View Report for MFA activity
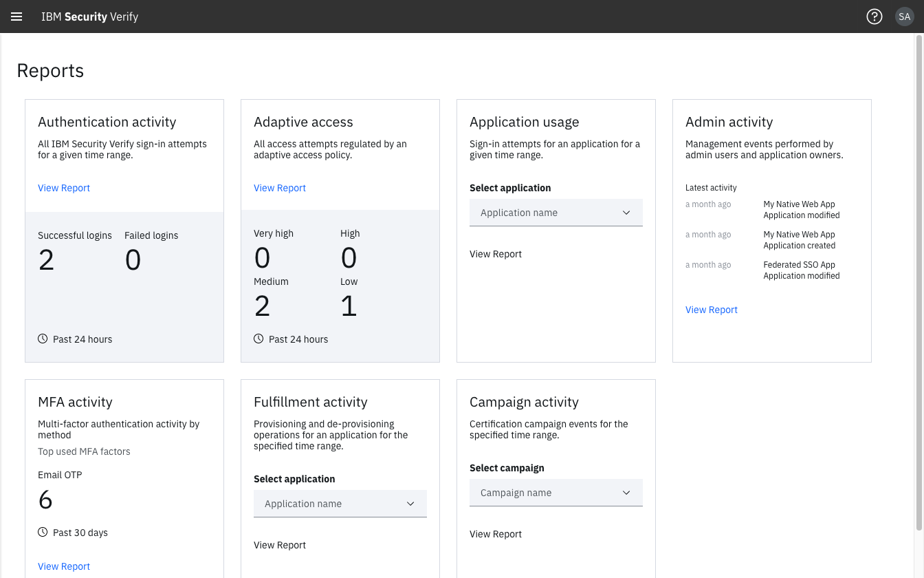 tap(64, 566)
